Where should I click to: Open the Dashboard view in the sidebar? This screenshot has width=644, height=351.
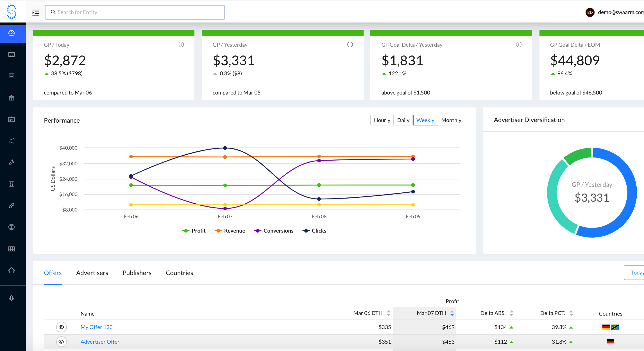pyautogui.click(x=12, y=33)
